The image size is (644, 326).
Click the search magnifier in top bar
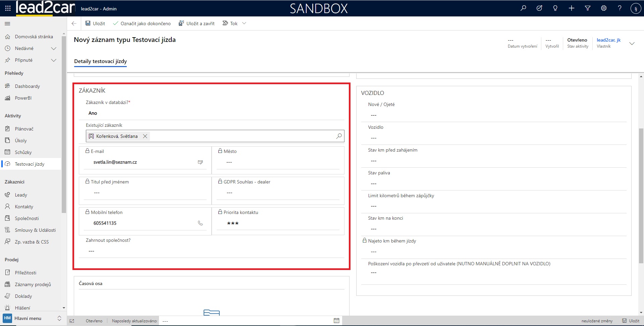[523, 8]
